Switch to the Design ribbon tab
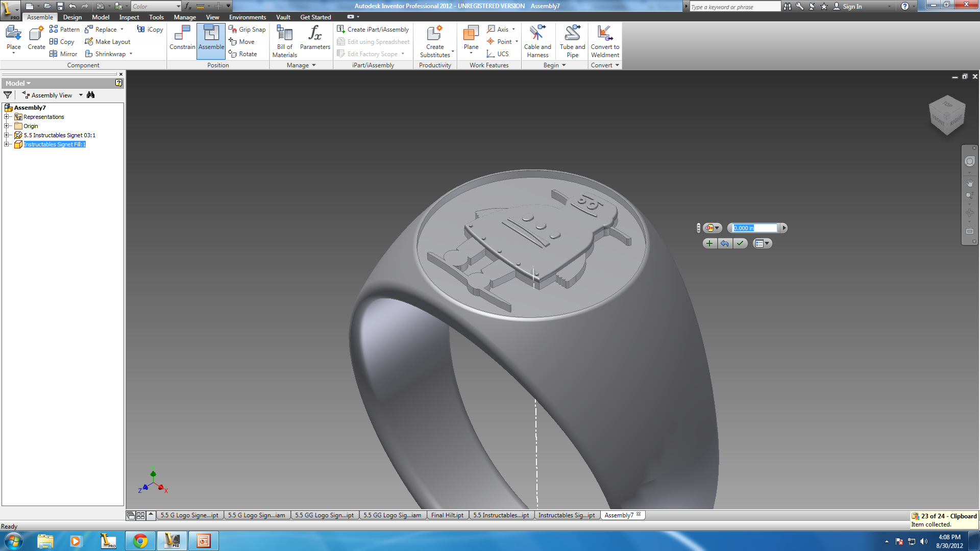Image resolution: width=980 pixels, height=551 pixels. (72, 17)
